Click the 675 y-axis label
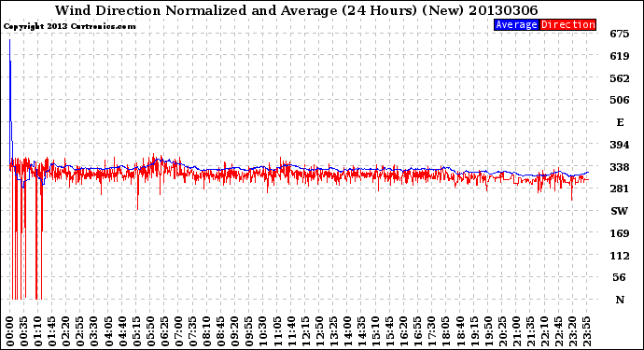Viewport: 644px width, 350px height. coord(620,34)
